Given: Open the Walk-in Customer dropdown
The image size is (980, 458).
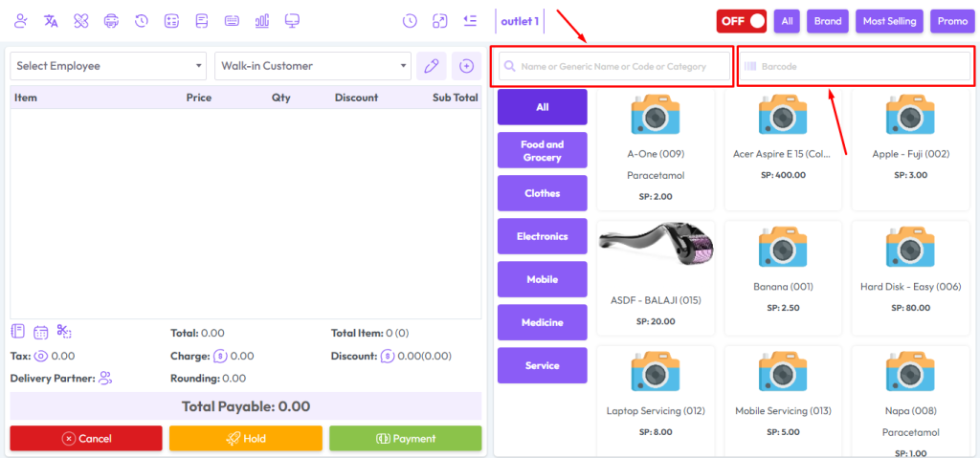Looking at the screenshot, I should (313, 66).
